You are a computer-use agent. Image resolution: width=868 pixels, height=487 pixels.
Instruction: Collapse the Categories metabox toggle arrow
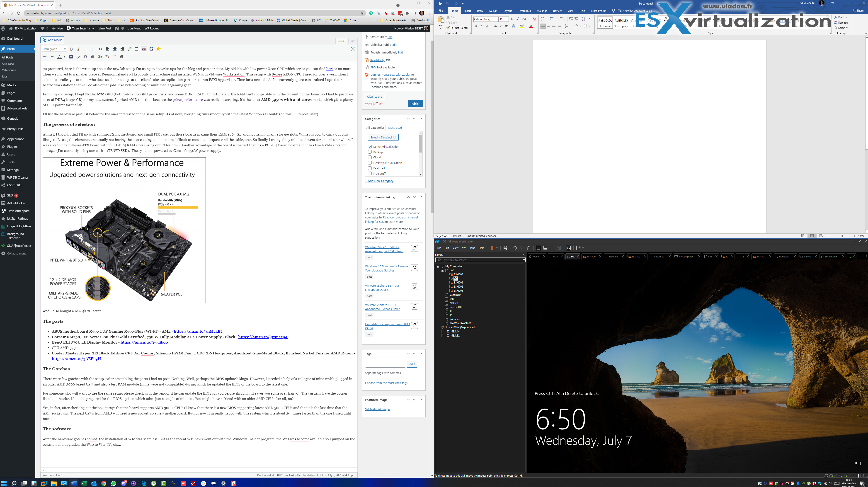421,119
